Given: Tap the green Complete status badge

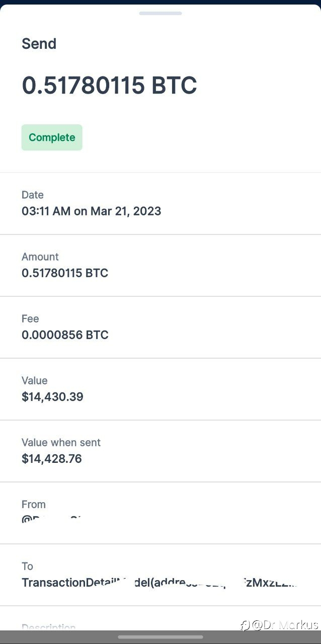Looking at the screenshot, I should (52, 137).
